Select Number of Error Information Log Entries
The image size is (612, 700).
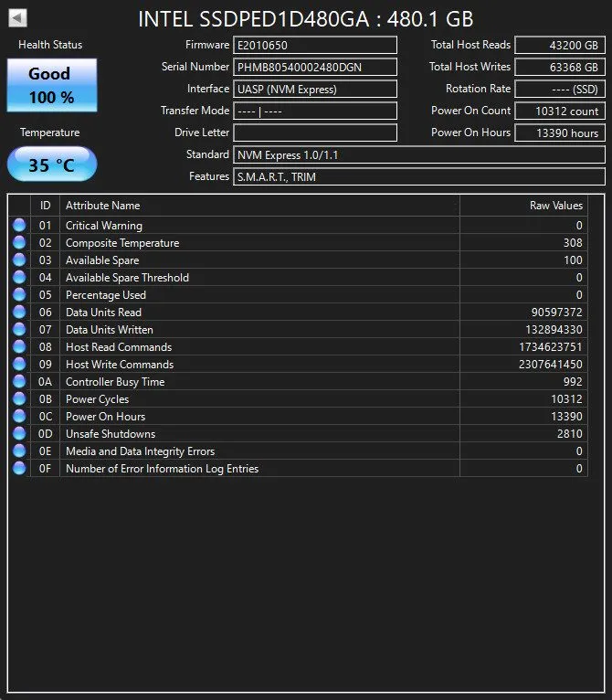coord(162,469)
